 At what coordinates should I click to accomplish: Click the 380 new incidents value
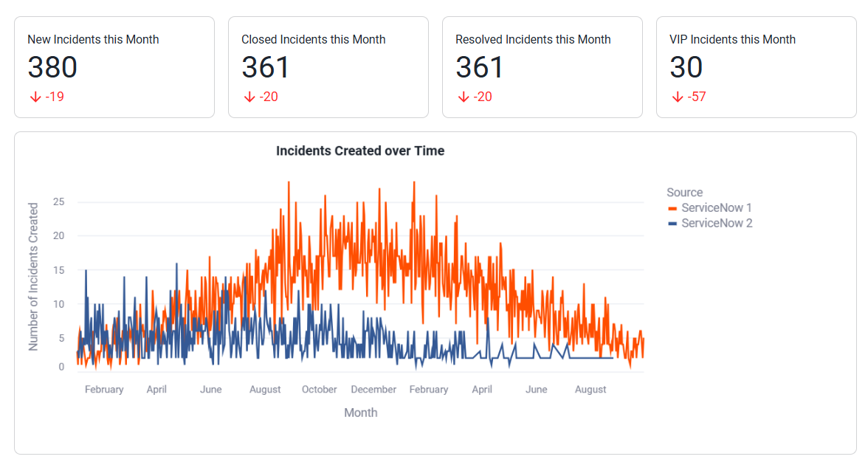[52, 68]
